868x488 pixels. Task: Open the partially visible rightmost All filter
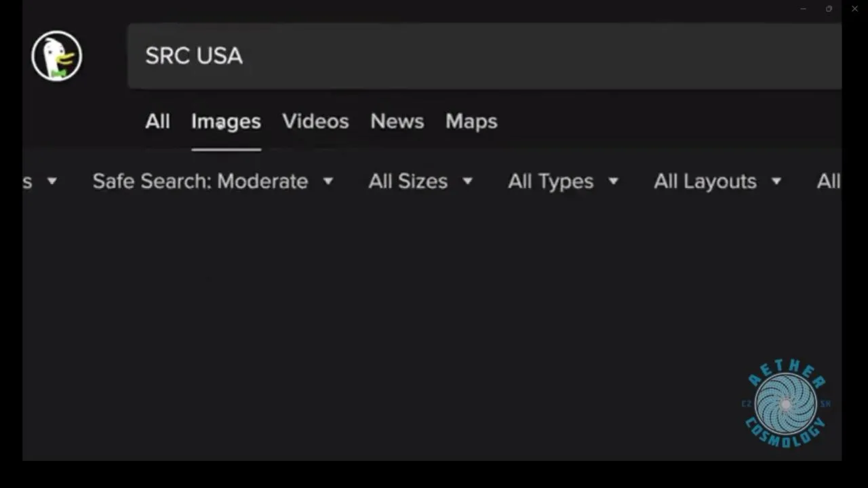(828, 181)
